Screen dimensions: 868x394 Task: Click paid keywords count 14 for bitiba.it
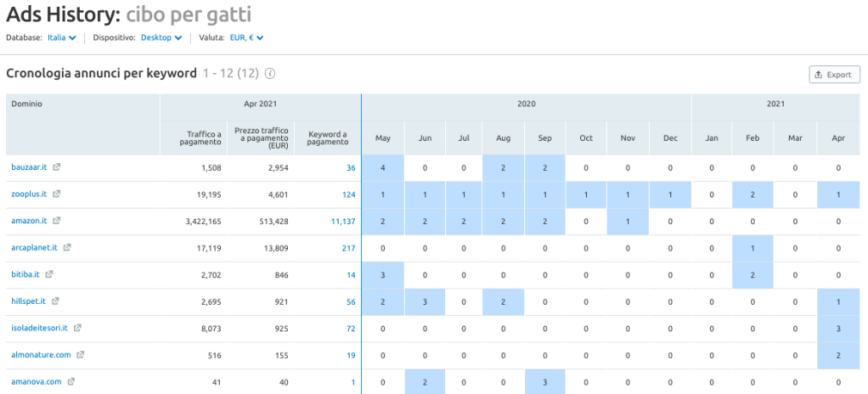tap(351, 275)
